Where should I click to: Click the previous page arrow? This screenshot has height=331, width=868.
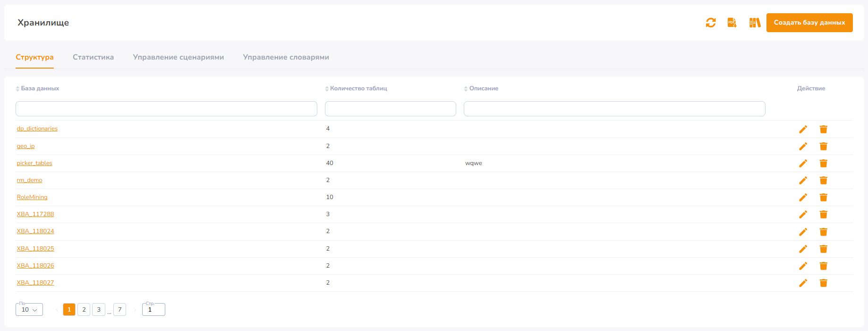coord(57,310)
